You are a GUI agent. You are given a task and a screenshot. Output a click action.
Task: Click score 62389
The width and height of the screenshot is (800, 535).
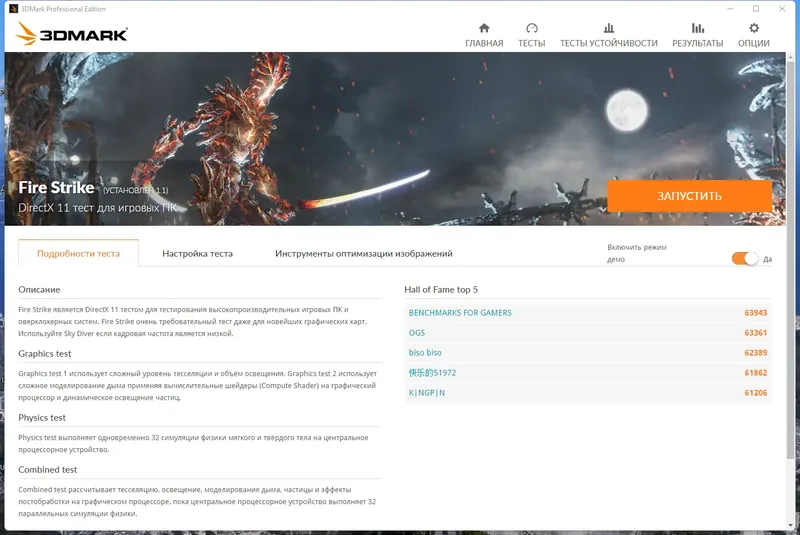(x=756, y=352)
